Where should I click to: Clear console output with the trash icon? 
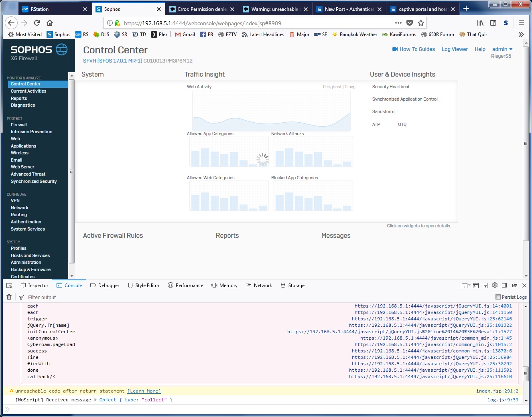coord(9,297)
